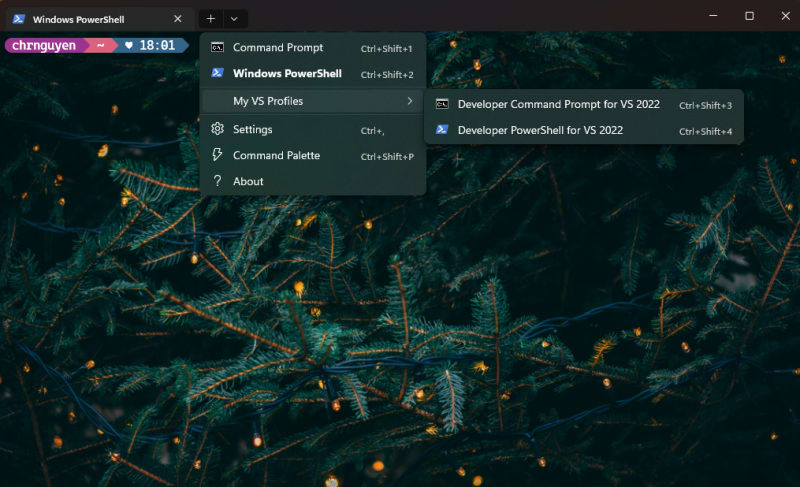Click the About question mark icon
This screenshot has width=800, height=487.
coord(217,181)
